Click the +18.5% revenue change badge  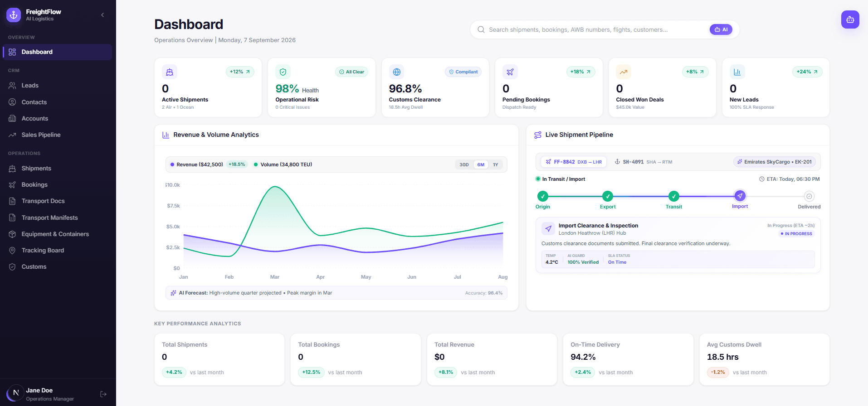click(237, 164)
